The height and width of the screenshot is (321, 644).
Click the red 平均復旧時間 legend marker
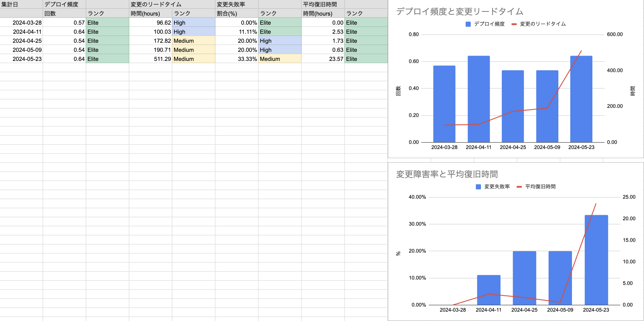tap(519, 187)
